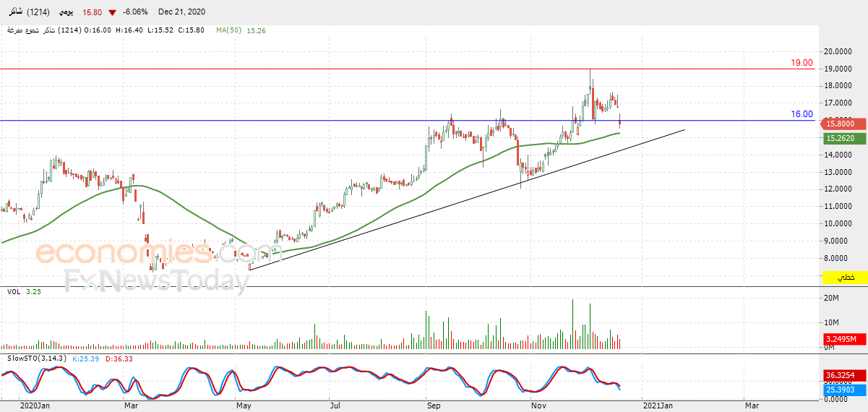Click the green 15.2620 moving average tag
868x412 pixels.
pos(844,137)
